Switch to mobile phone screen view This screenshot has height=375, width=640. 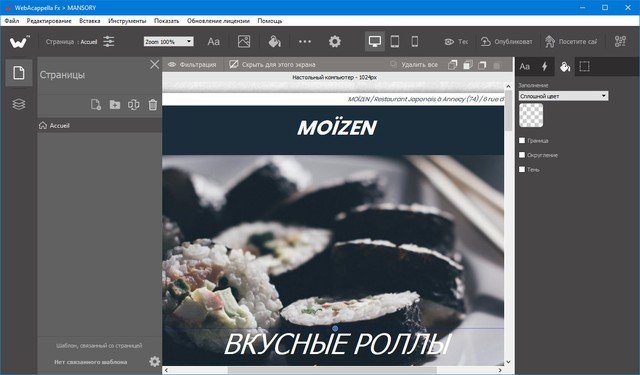pos(415,42)
